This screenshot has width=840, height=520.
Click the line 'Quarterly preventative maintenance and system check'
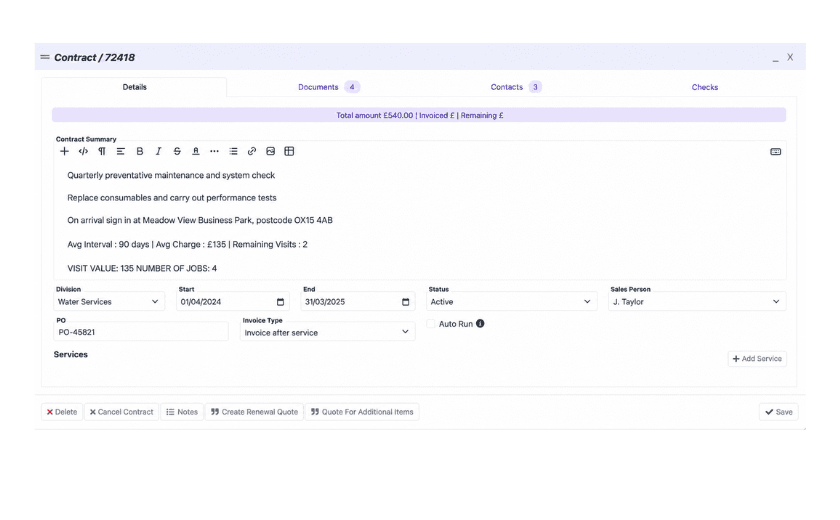(x=171, y=175)
